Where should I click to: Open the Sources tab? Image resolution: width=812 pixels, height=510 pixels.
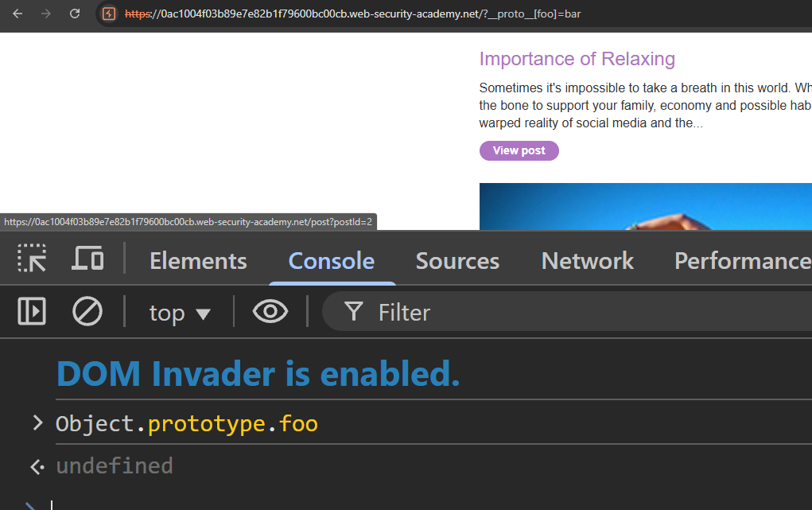coord(457,261)
